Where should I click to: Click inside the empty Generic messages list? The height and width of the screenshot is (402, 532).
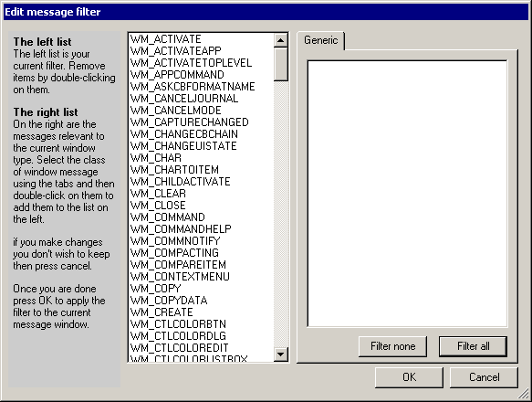(x=407, y=194)
